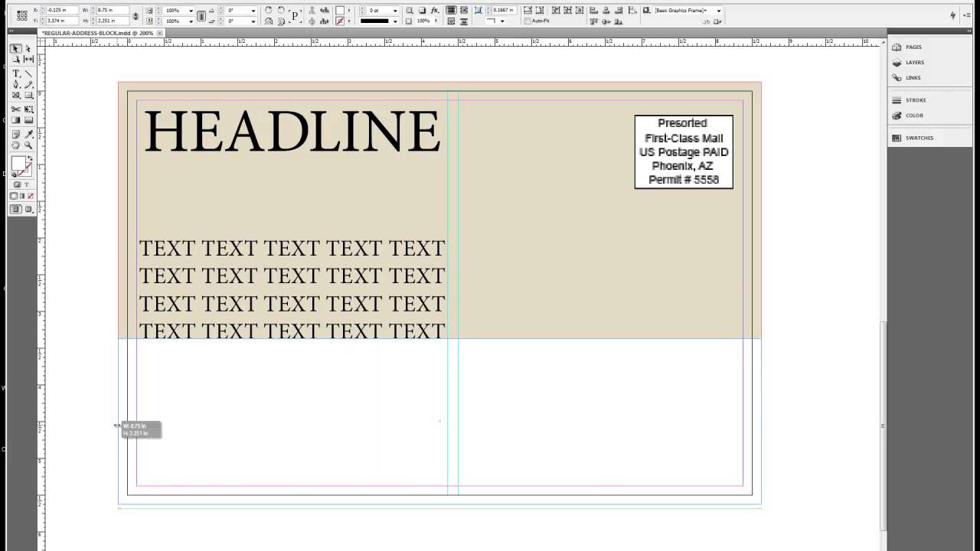This screenshot has width=980, height=551.
Task: Select the Gradient Swatch tool
Action: coord(15,120)
